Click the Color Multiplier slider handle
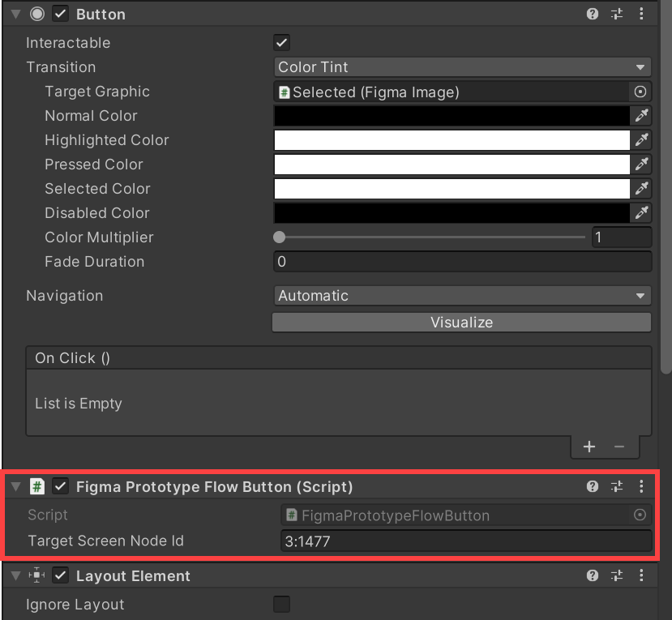The height and width of the screenshot is (620, 672). [279, 237]
